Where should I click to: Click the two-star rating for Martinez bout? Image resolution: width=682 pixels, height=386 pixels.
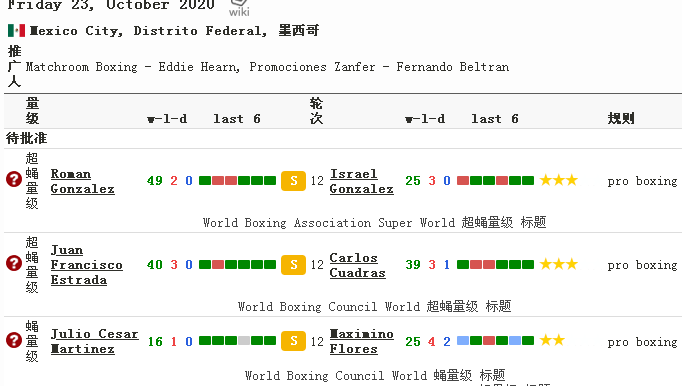point(552,340)
